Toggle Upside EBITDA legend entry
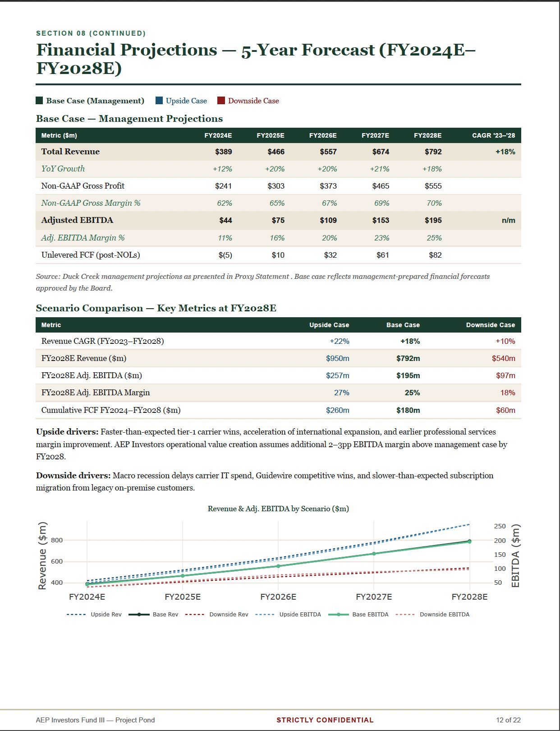Viewport: 560px width, 731px height. click(x=288, y=615)
